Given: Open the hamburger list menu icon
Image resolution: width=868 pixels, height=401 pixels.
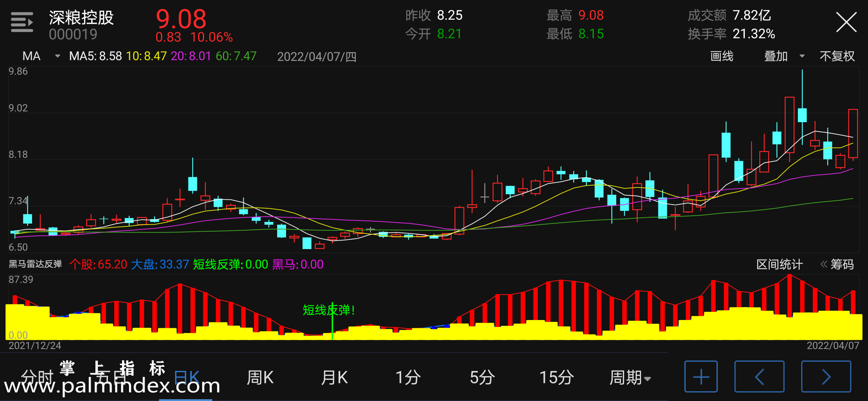Looking at the screenshot, I should pos(22,22).
